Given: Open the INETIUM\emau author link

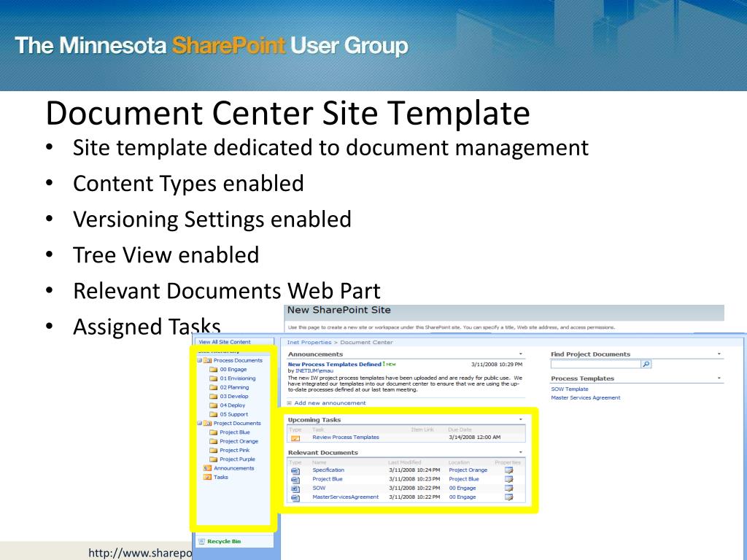Looking at the screenshot, I should tap(314, 370).
